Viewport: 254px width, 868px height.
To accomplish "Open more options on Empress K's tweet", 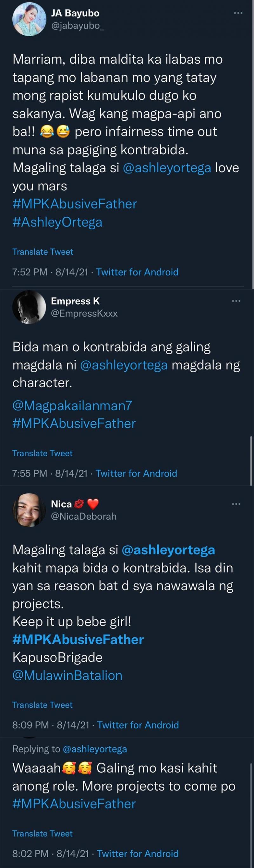I will tap(236, 301).
